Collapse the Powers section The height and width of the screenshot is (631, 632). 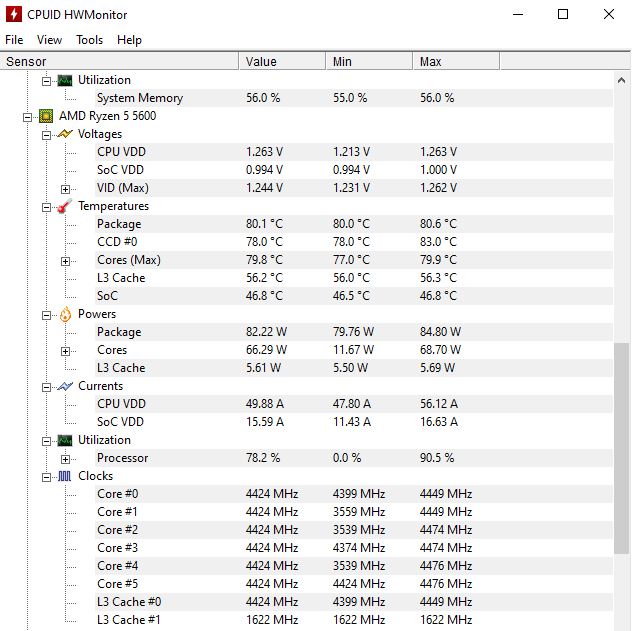coord(46,316)
